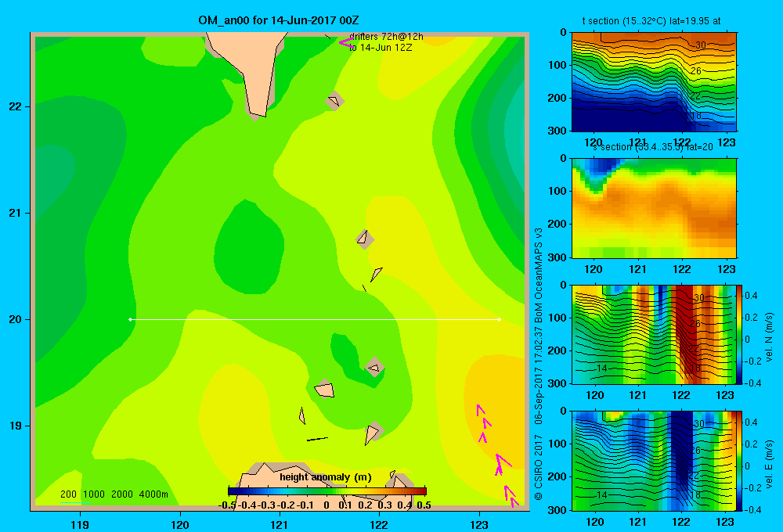Click the '-14' contour label in vel. N panel
This screenshot has width=783, height=532.
(600, 368)
